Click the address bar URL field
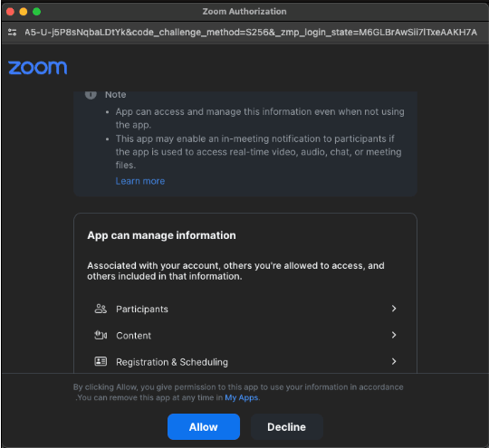 [x=251, y=32]
